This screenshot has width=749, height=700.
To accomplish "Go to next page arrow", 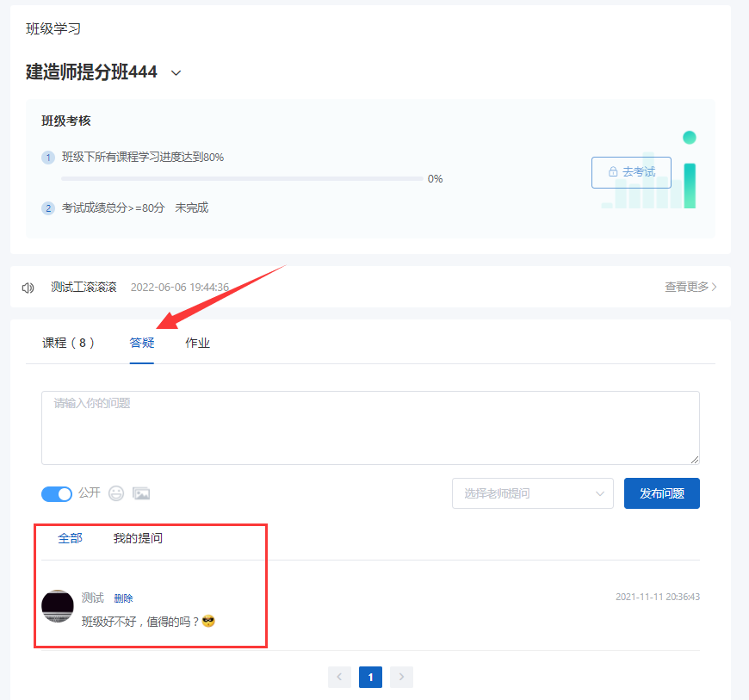I will (x=401, y=677).
